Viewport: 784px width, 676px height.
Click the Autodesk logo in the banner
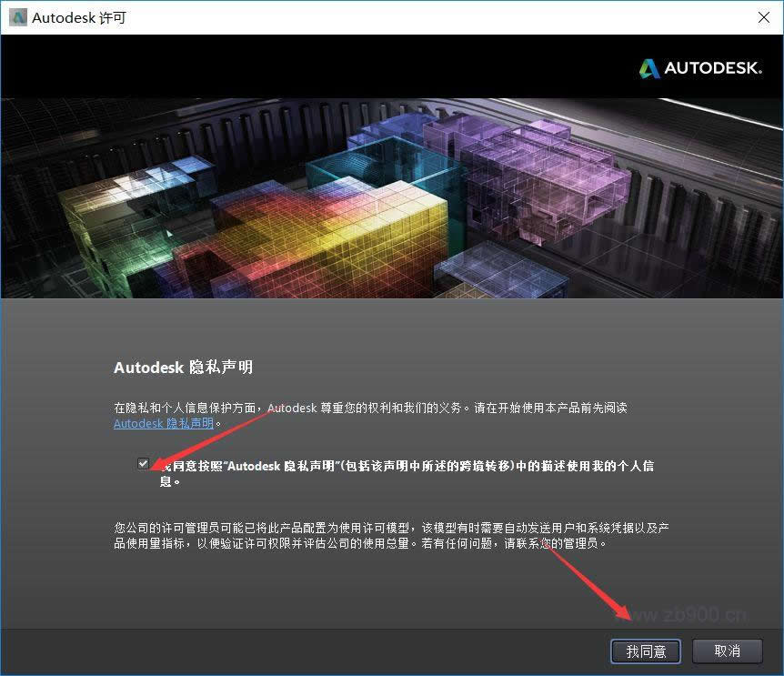[700, 67]
